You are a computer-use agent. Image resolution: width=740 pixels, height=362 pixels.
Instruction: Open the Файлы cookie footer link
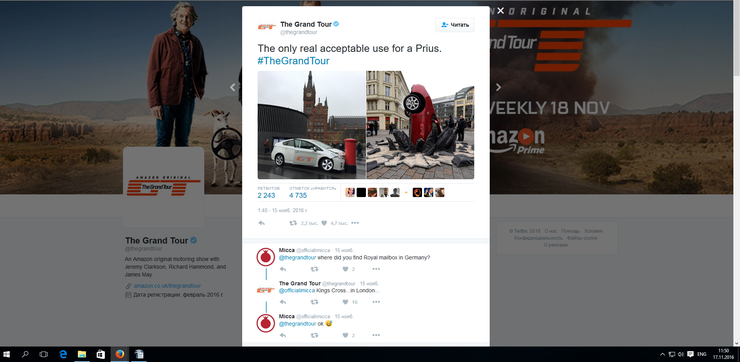pos(582,238)
